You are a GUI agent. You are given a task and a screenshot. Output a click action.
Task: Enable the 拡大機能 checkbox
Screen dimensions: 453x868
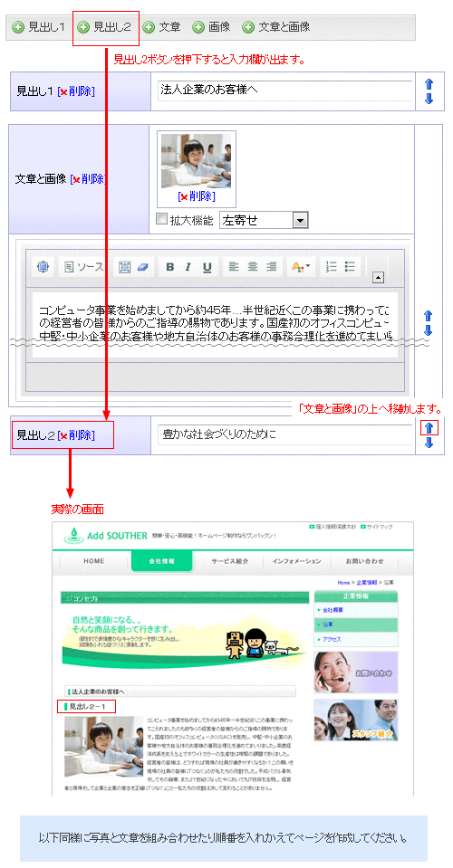(161, 219)
